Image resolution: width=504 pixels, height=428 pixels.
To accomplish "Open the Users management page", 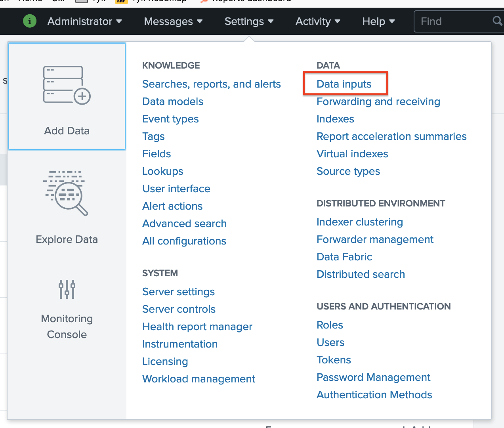I will (x=330, y=342).
